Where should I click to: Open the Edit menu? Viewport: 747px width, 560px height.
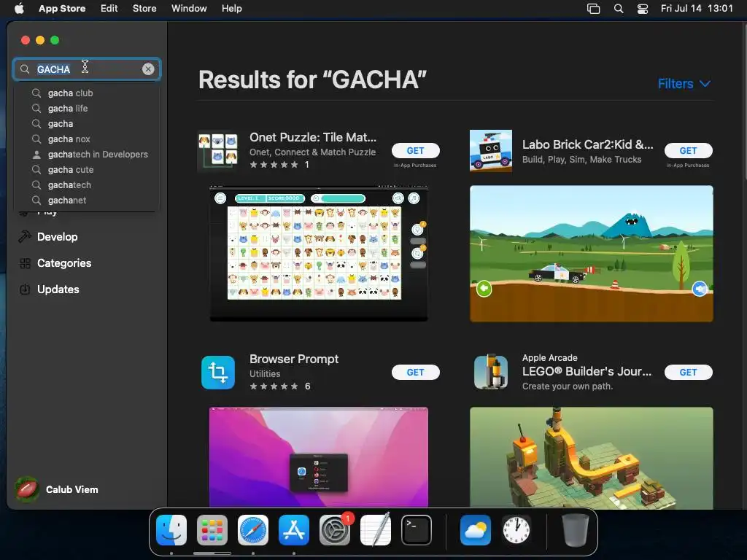coord(109,8)
